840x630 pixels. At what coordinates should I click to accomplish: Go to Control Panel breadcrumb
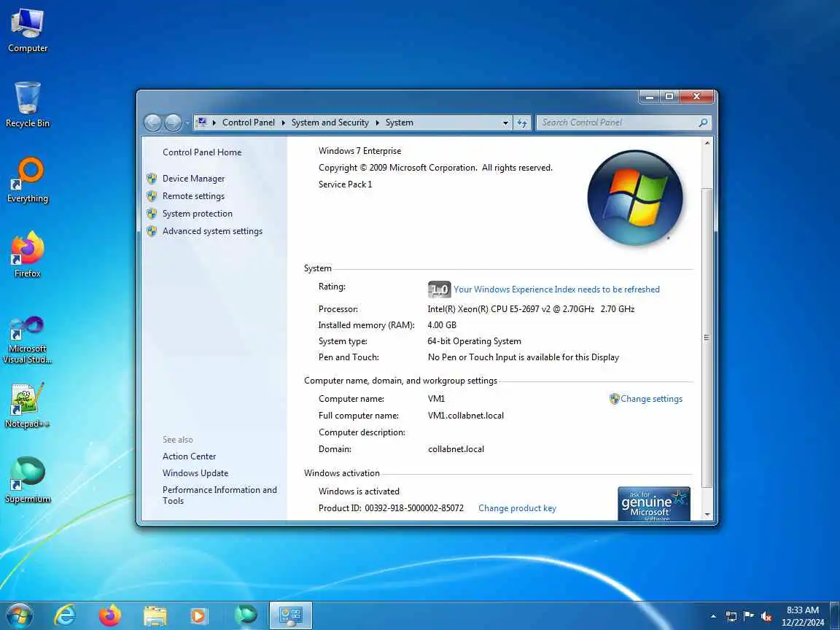pos(248,122)
